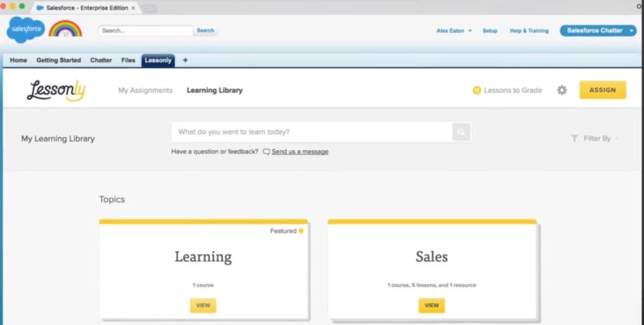Open the Files tab
The image size is (644, 325).
click(x=128, y=60)
